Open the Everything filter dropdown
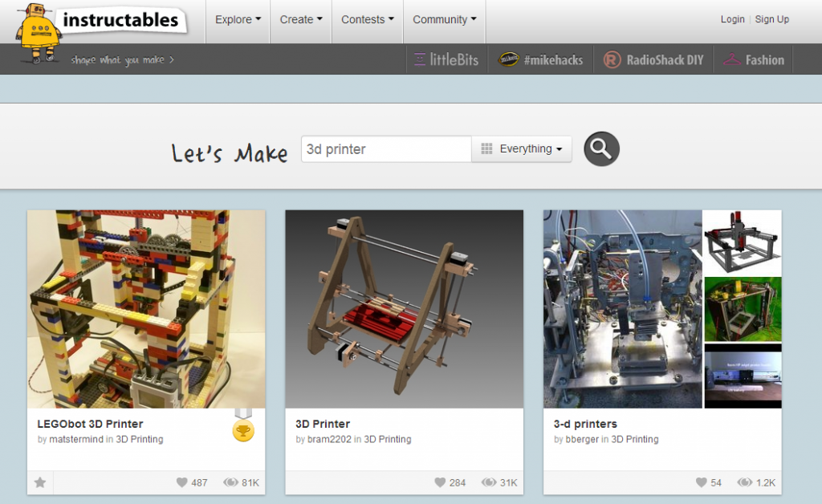 522,148
